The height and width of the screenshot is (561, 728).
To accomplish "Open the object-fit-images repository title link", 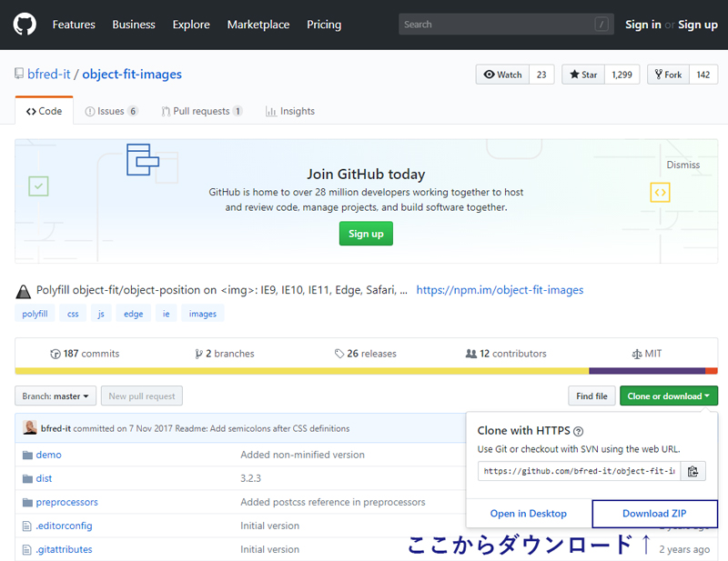I will (132, 75).
